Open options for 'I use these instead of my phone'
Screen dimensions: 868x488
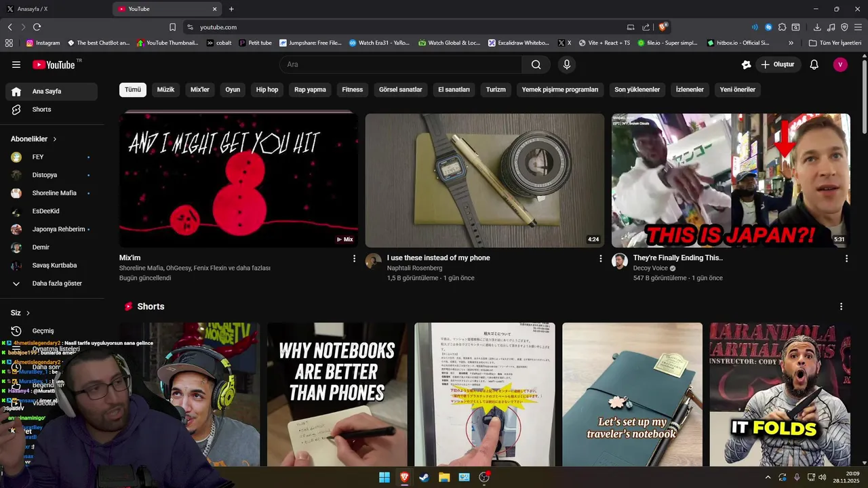click(x=600, y=258)
